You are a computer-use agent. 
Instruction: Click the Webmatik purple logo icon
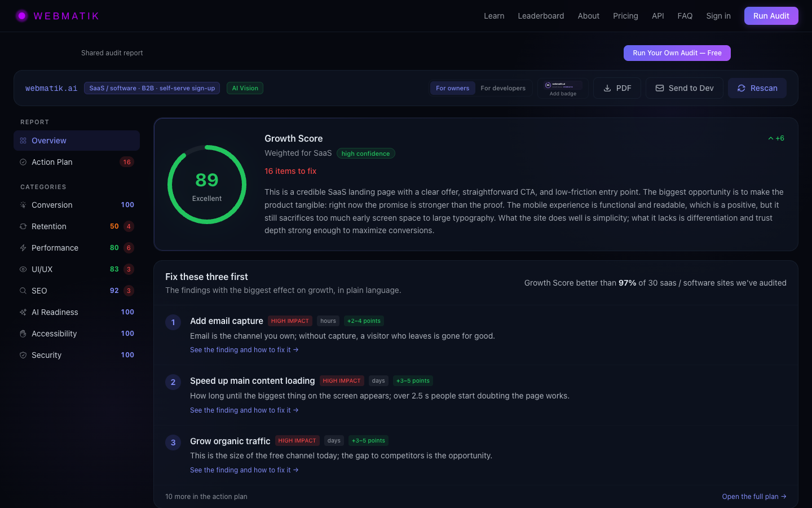(x=21, y=16)
